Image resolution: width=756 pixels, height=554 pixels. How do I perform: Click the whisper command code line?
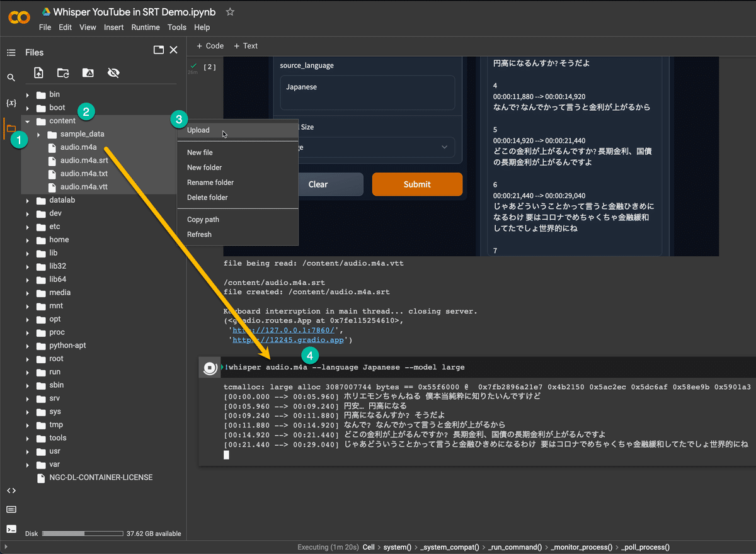345,367
